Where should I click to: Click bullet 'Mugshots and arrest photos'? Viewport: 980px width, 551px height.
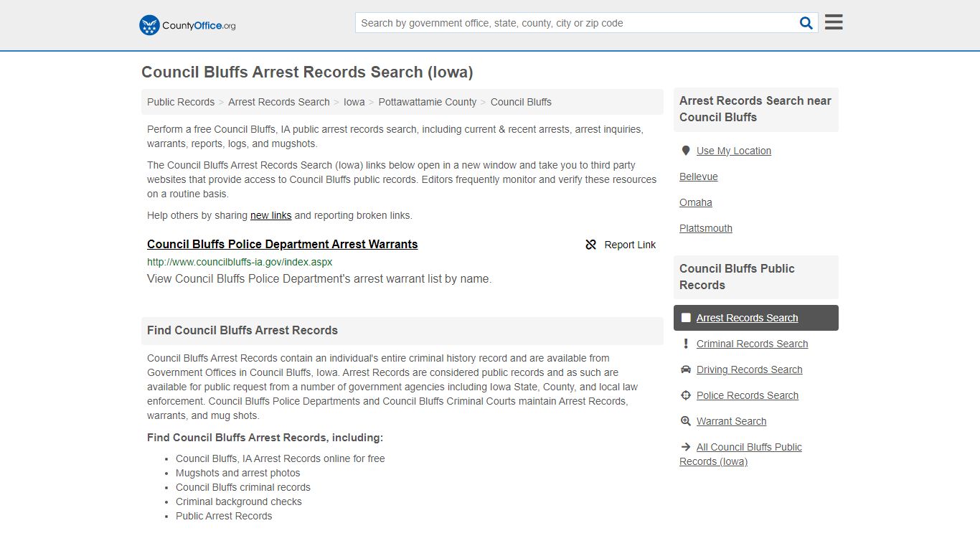238,473
